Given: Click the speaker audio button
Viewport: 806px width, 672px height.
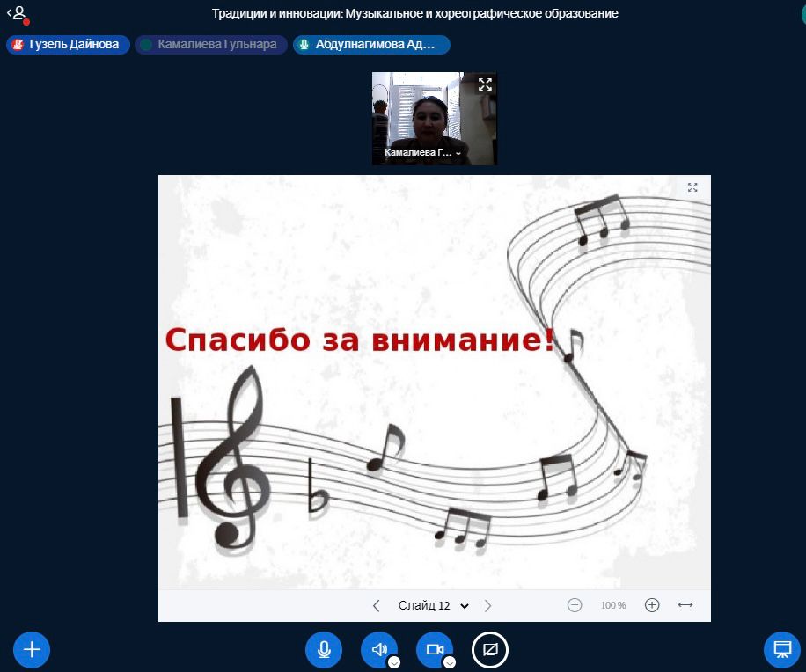Looking at the screenshot, I should tap(378, 650).
